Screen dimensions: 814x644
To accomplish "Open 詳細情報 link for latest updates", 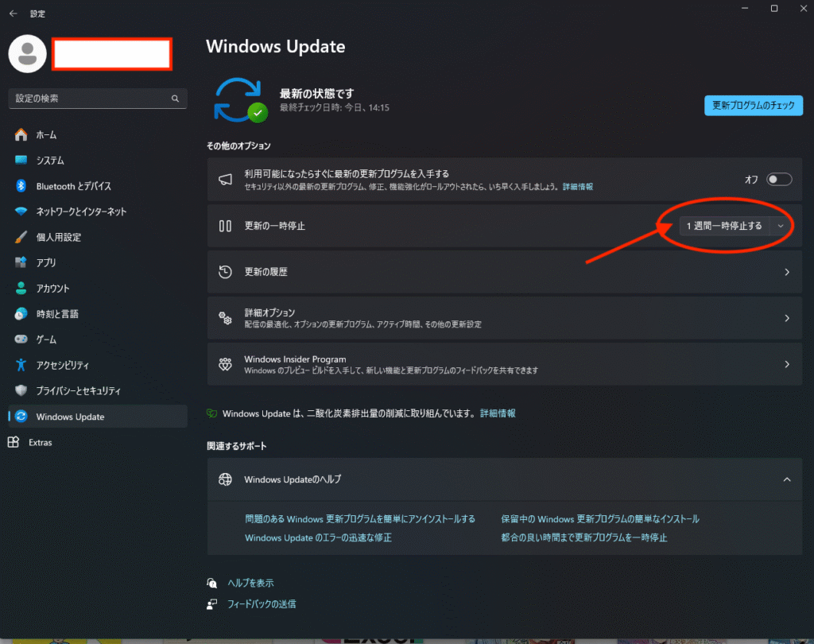I will pos(578,187).
